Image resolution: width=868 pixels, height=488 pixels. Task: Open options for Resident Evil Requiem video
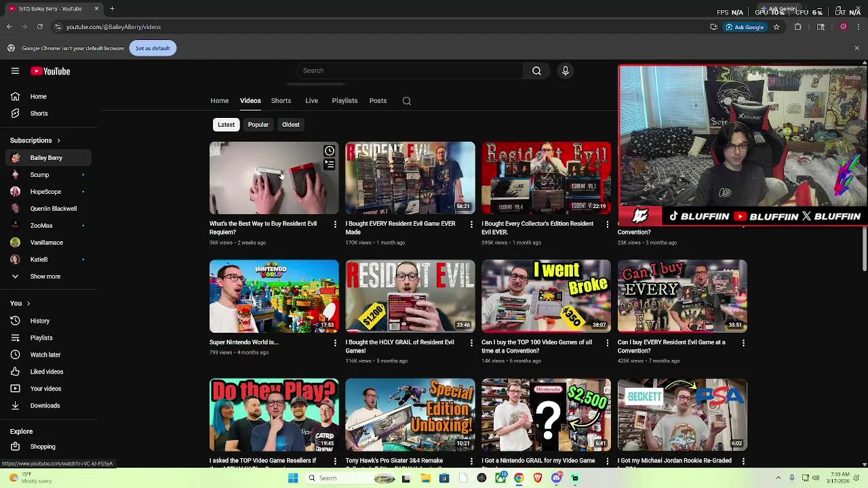point(335,224)
